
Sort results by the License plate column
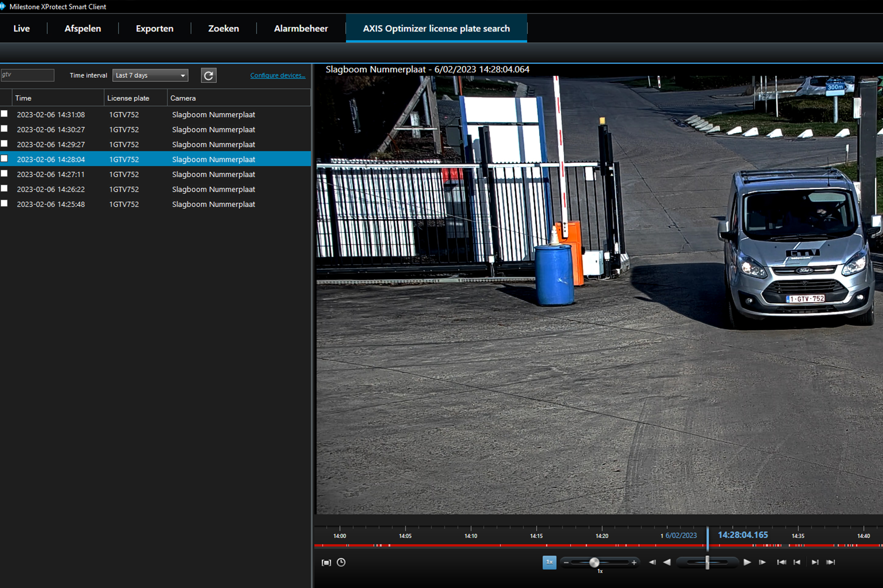point(128,98)
